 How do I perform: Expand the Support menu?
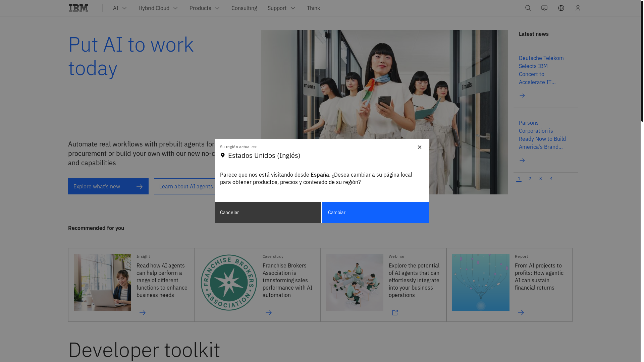point(282,8)
